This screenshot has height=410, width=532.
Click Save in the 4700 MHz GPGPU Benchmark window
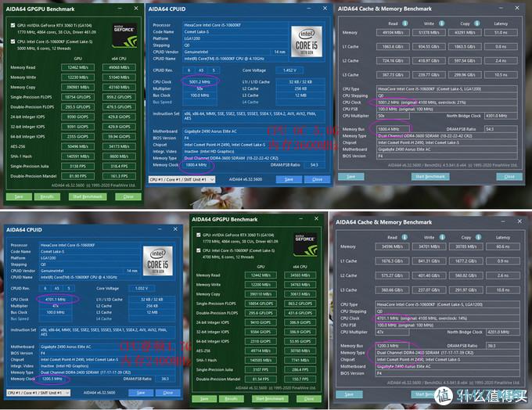204,399
